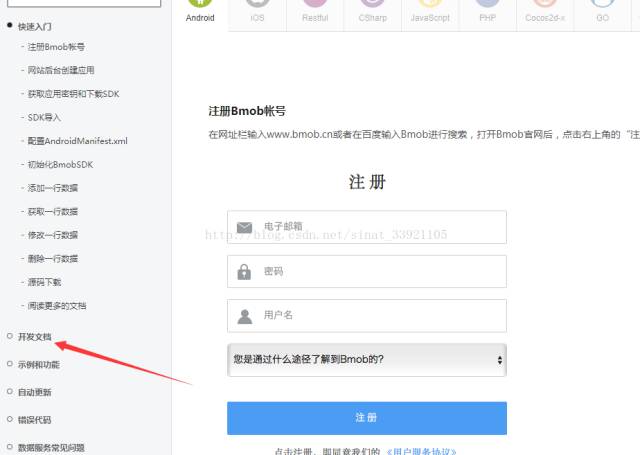
Task: Expand the 自动更新 sidebar section
Action: (x=35, y=392)
